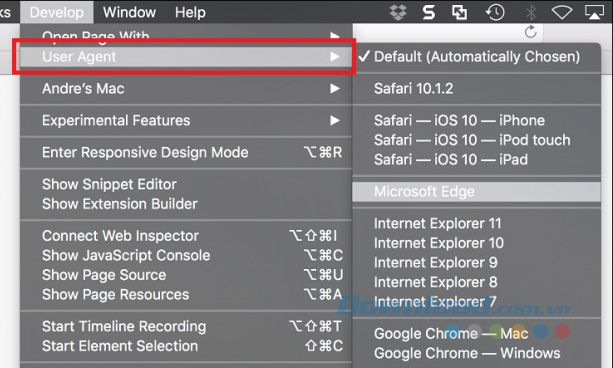The width and height of the screenshot is (613, 368).
Task: Select Microsoft Edge user agent
Action: [477, 192]
